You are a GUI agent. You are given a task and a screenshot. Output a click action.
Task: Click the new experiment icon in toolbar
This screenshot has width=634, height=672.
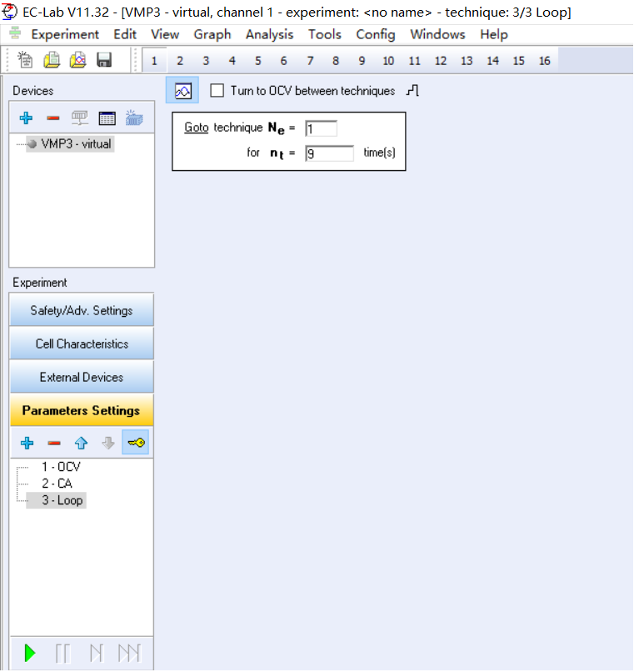pos(26,60)
